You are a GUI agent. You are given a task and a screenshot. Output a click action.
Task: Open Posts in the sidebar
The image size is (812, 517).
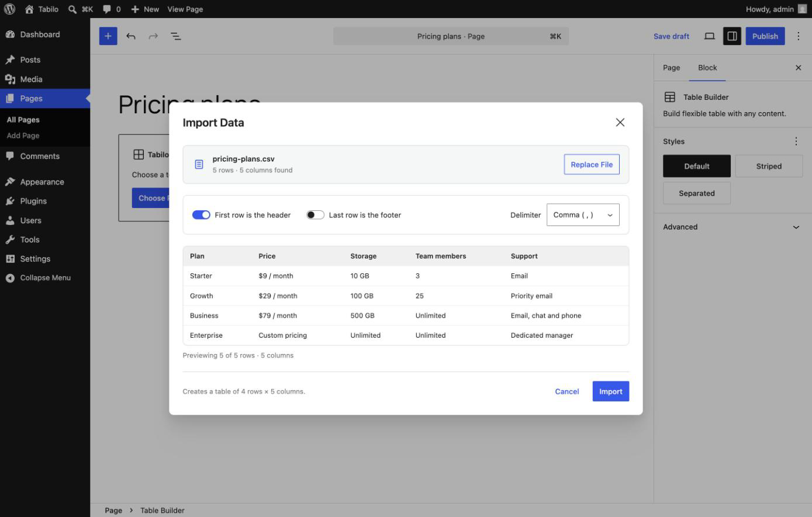coord(45,60)
